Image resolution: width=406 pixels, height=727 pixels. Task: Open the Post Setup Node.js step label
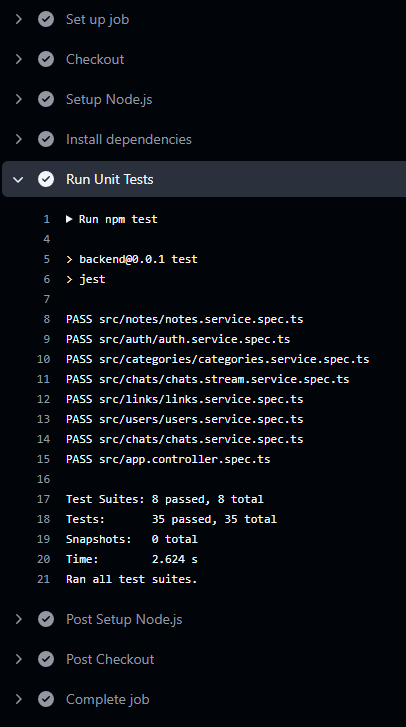[124, 619]
